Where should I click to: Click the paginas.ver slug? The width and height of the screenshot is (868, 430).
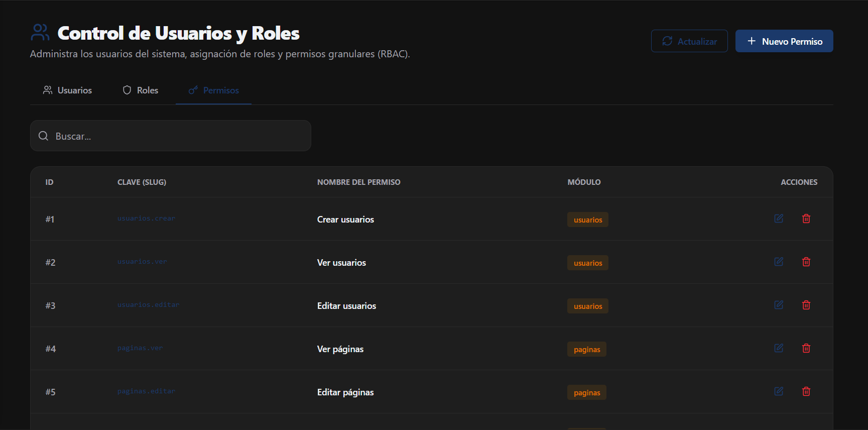pyautogui.click(x=140, y=348)
